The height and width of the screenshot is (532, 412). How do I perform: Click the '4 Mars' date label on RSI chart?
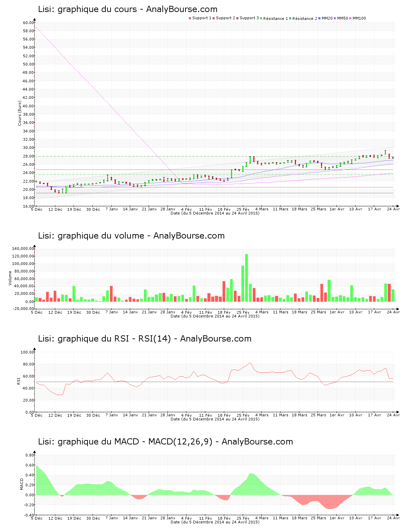tap(262, 415)
